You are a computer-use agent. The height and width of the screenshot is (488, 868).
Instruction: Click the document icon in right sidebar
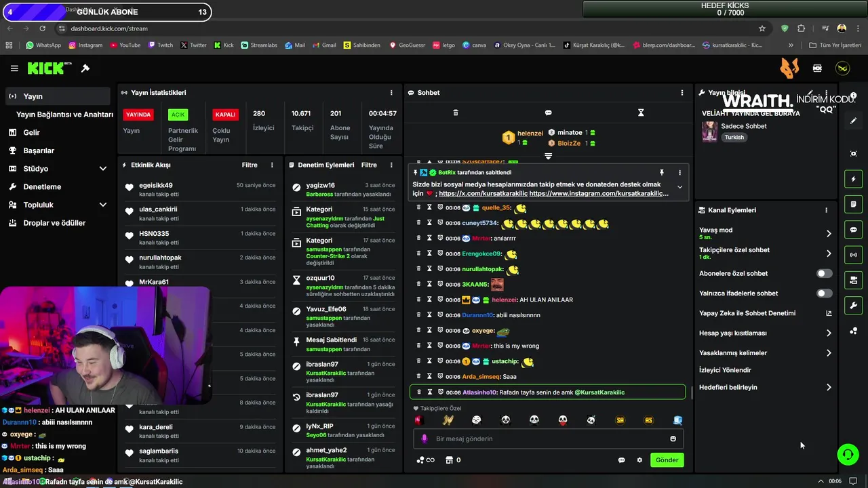854,204
